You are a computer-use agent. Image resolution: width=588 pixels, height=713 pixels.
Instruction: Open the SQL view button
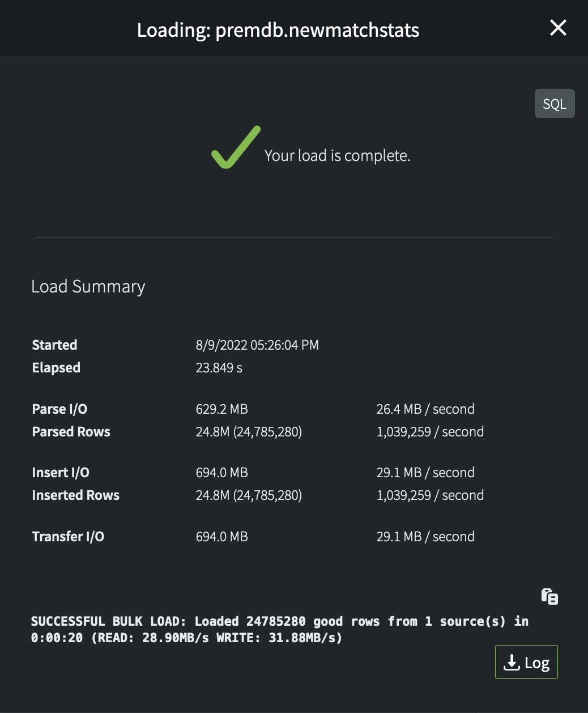click(554, 104)
